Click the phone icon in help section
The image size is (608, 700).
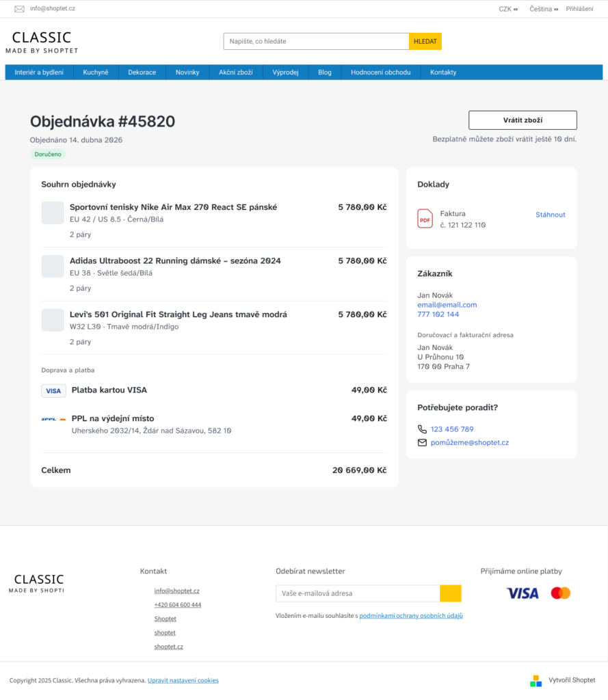tap(422, 429)
